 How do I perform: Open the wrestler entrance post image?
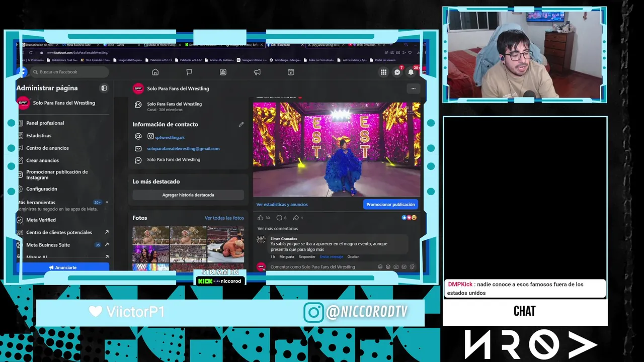[336, 149]
